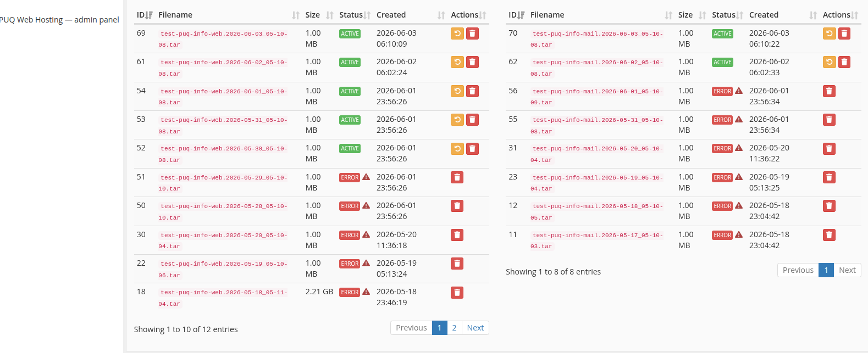
Task: Sort web backups table by ID
Action: tap(145, 15)
